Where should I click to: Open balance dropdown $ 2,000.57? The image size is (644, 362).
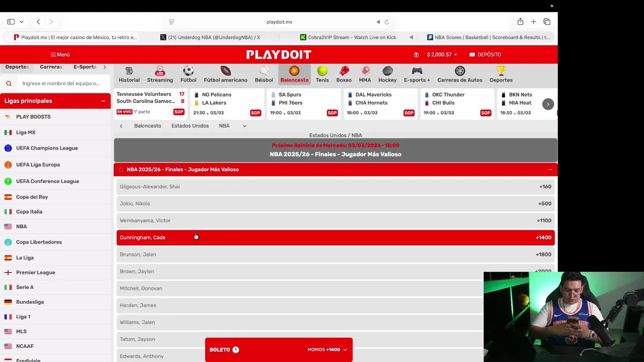(442, 54)
